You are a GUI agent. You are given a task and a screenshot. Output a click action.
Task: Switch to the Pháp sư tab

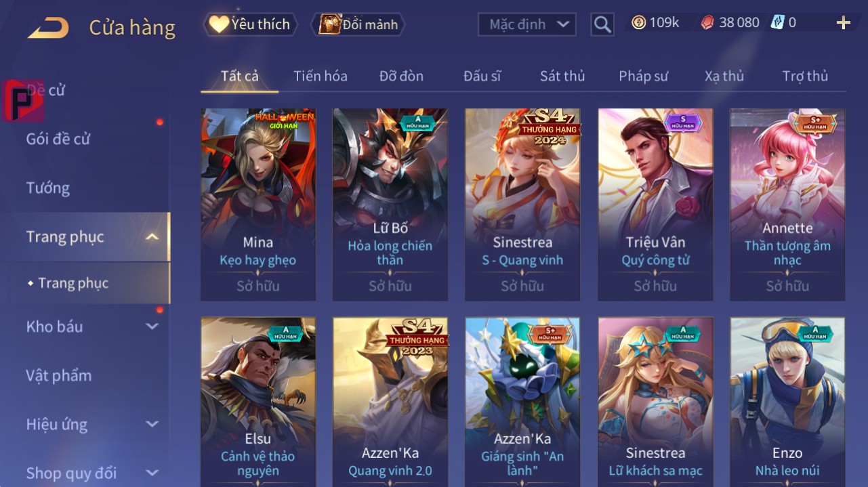point(643,76)
